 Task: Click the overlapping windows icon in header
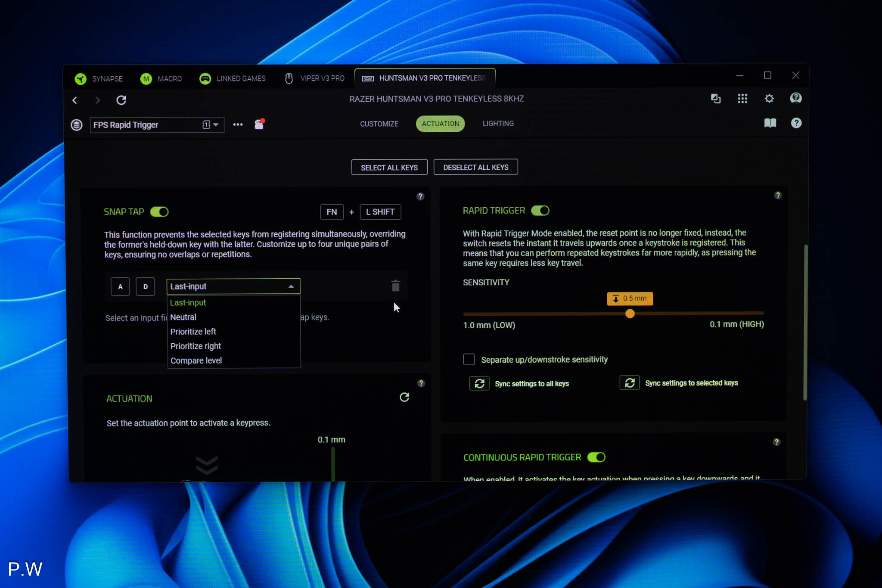point(716,99)
